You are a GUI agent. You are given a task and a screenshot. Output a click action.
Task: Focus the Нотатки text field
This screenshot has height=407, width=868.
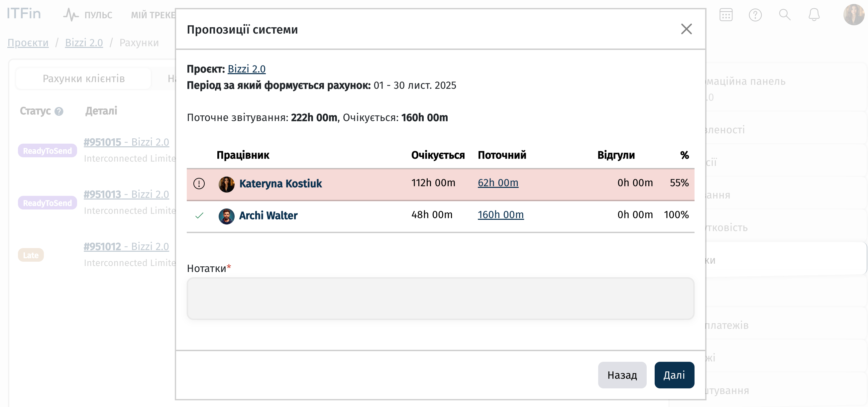click(440, 298)
